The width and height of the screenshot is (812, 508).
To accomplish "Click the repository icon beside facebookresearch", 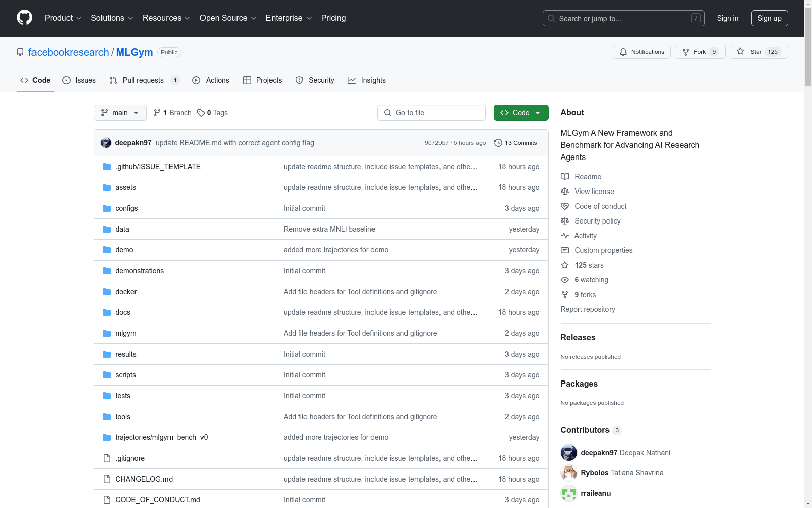I will pyautogui.click(x=20, y=52).
